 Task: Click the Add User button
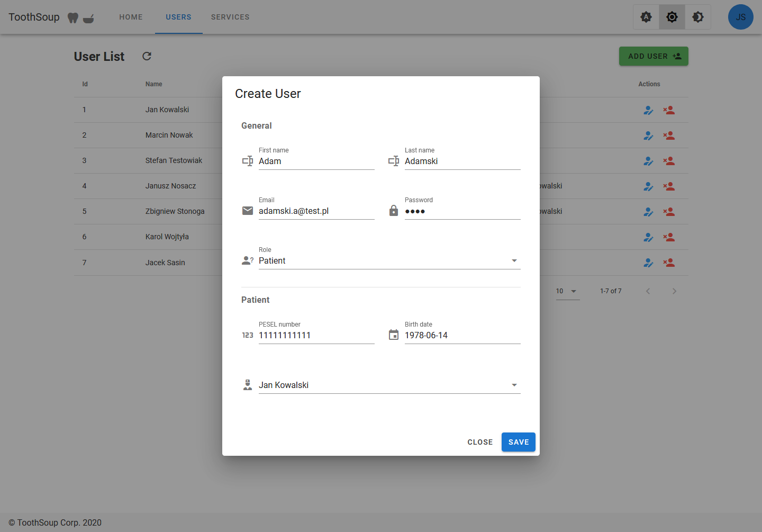[x=654, y=56]
